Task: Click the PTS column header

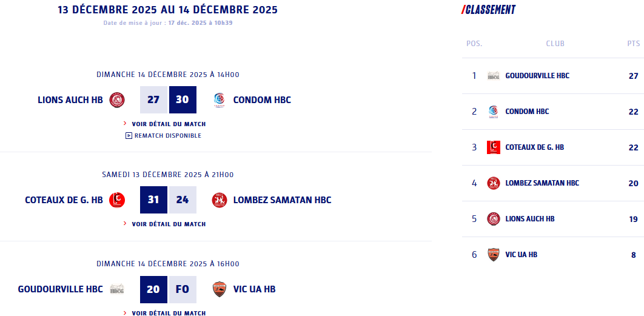Action: point(633,44)
